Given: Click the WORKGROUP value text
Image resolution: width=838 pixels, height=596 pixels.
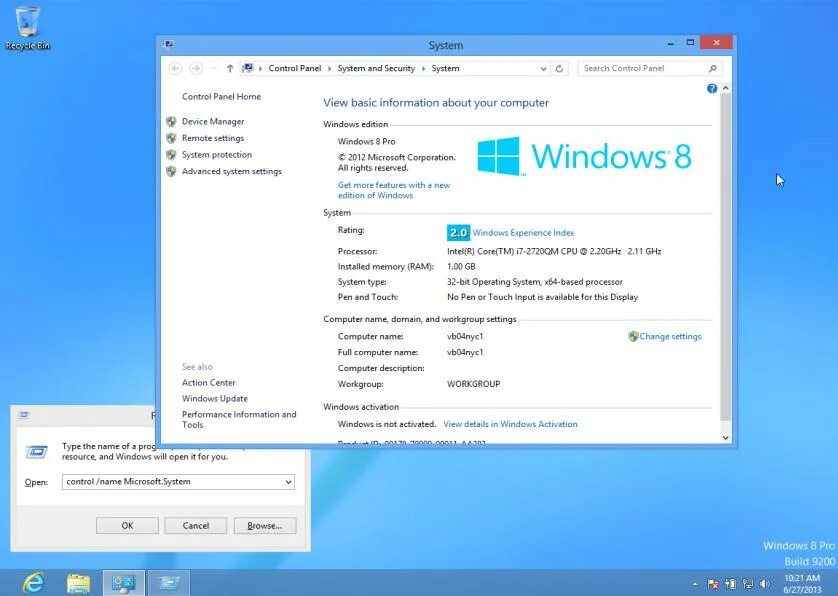Looking at the screenshot, I should 474,384.
